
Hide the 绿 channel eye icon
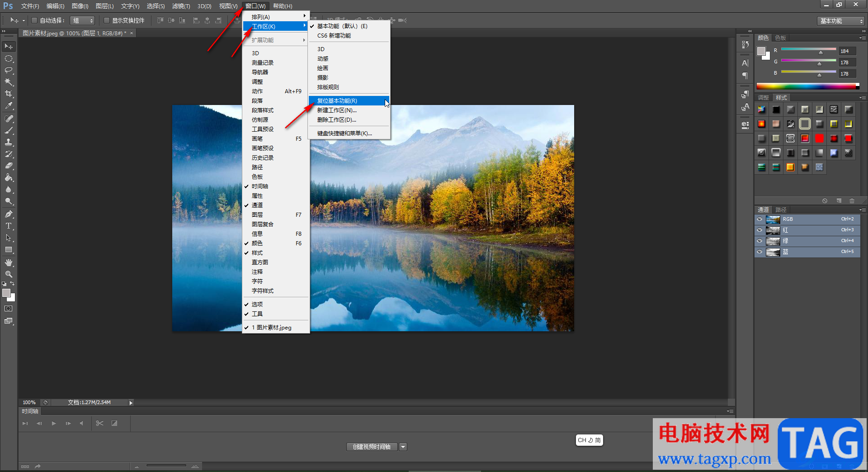tap(759, 241)
